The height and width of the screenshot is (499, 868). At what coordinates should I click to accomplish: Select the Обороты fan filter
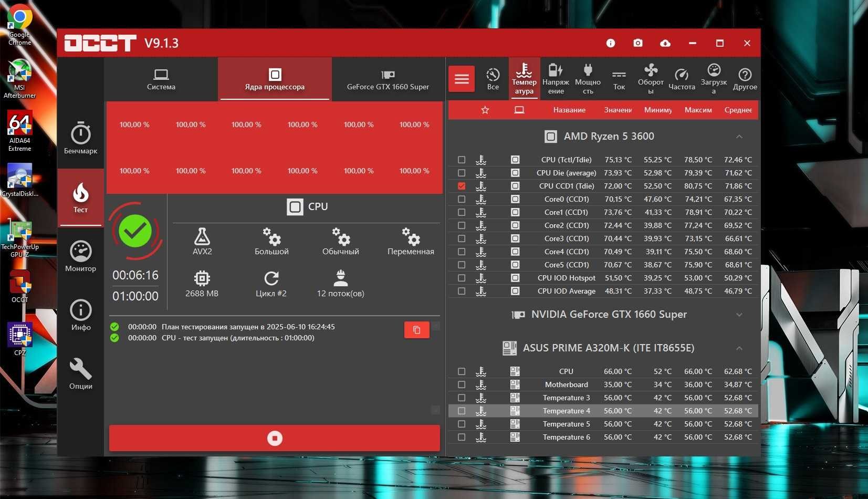click(x=651, y=79)
